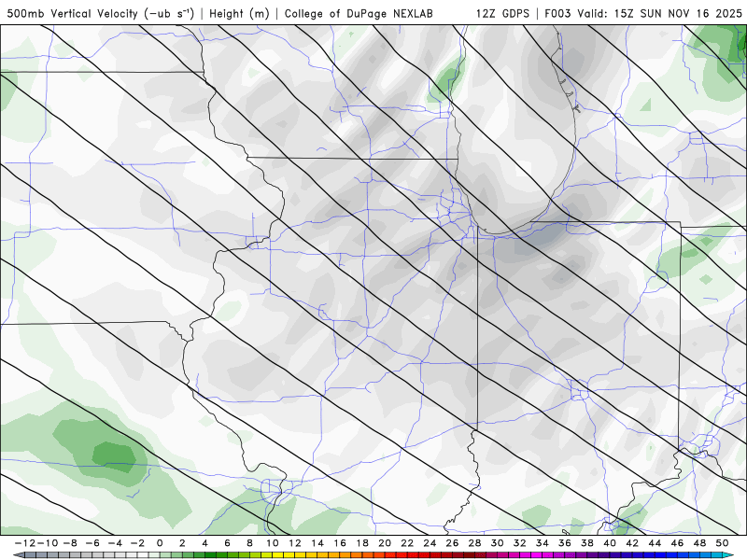Click the '48' color scale label
Viewport: 747px width, 560px height.
[x=699, y=543]
